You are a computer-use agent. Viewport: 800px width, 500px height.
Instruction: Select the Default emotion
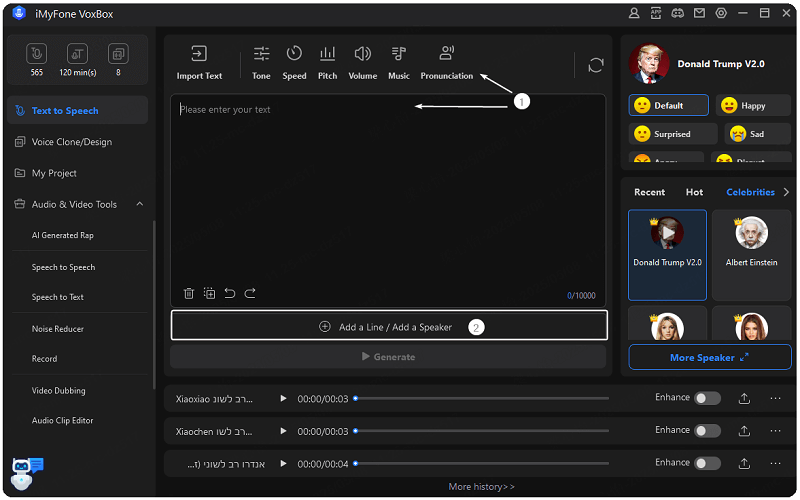pyautogui.click(x=668, y=106)
